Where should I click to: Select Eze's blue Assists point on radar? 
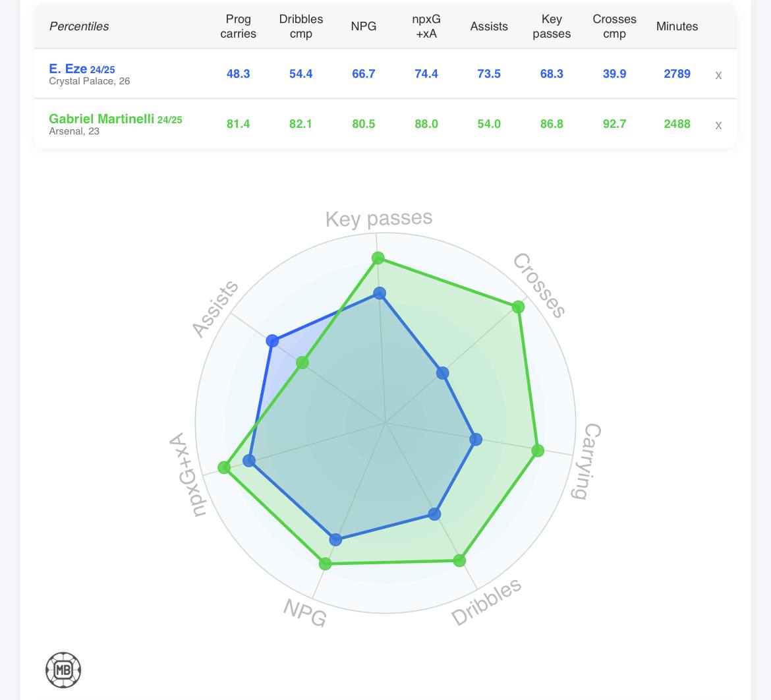point(272,341)
